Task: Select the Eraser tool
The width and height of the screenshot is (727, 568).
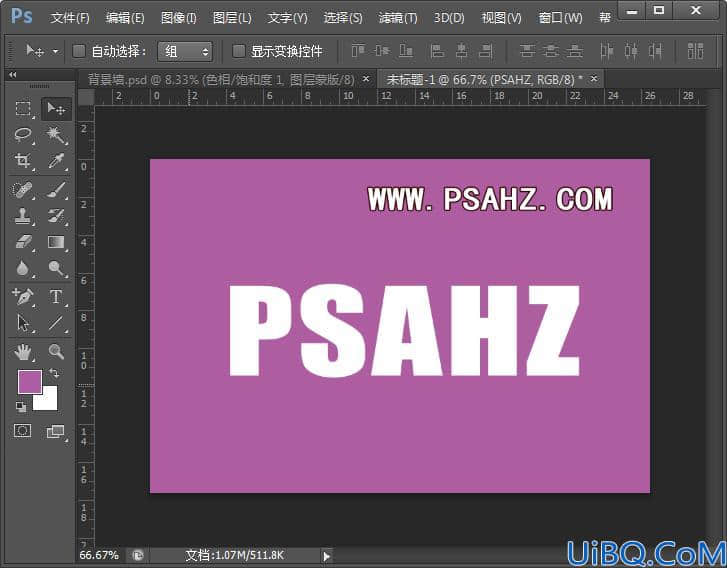Action: point(23,242)
